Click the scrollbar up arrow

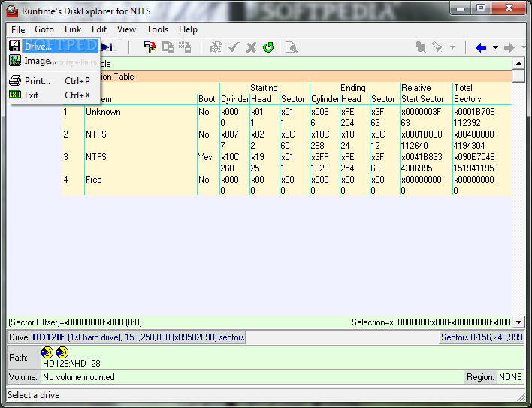point(518,63)
